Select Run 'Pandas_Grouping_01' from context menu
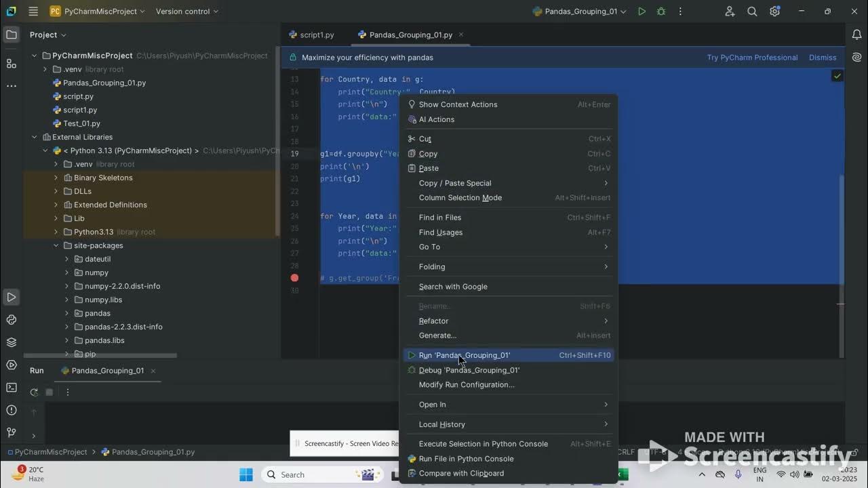 click(464, 355)
